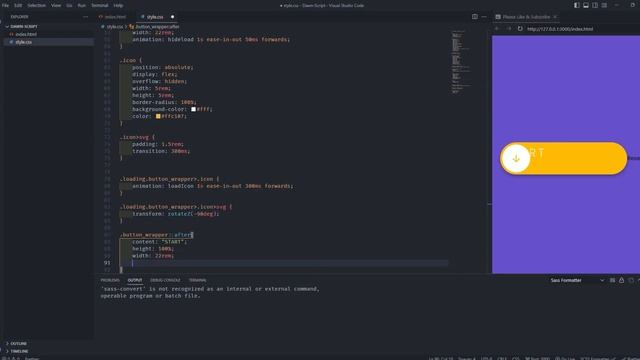Viewport: 640px width, 360px height.
Task: Click code line 'border-radius: 100%;'
Action: pos(164,102)
